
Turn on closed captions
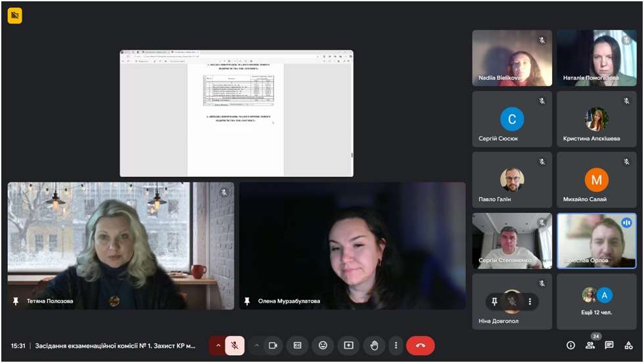click(x=298, y=345)
